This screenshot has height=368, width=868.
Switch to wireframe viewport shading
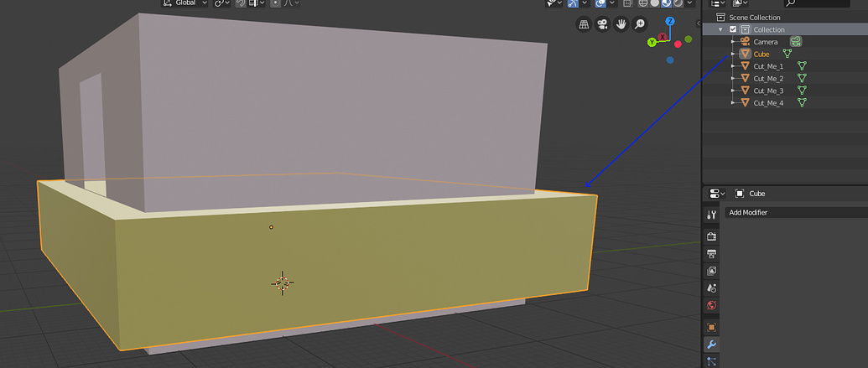[x=643, y=3]
